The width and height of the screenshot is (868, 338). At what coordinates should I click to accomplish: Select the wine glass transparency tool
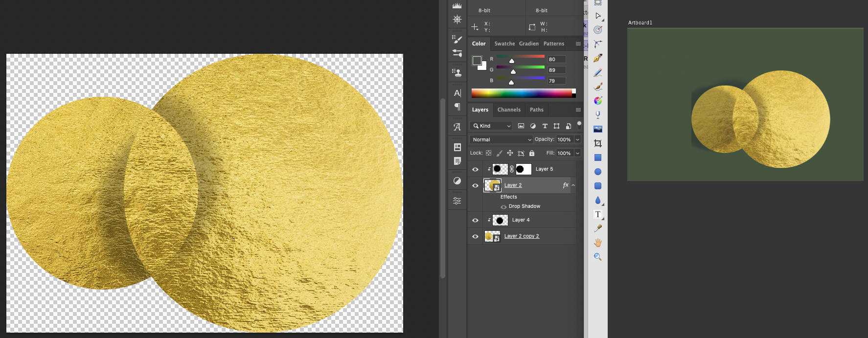598,115
